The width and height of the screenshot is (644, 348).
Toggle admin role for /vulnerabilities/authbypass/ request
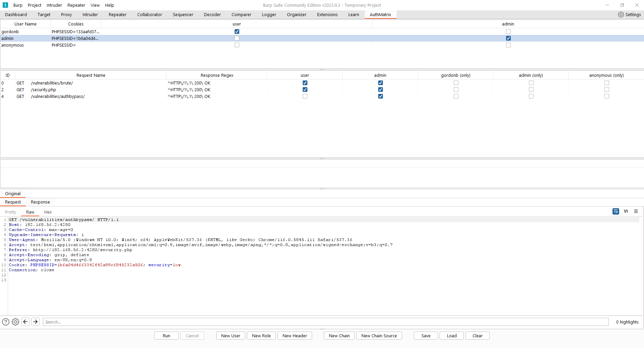click(381, 96)
